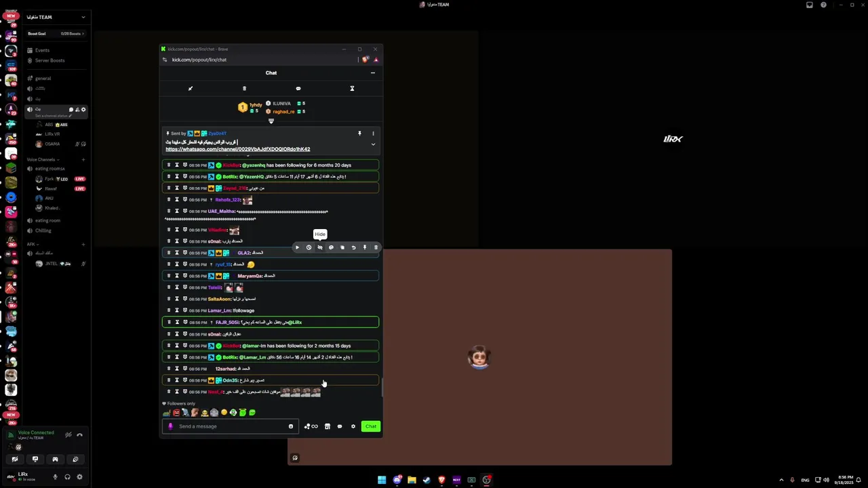The height and width of the screenshot is (488, 868).
Task: Disconnect from voice using the hang-up icon
Action: (79, 434)
